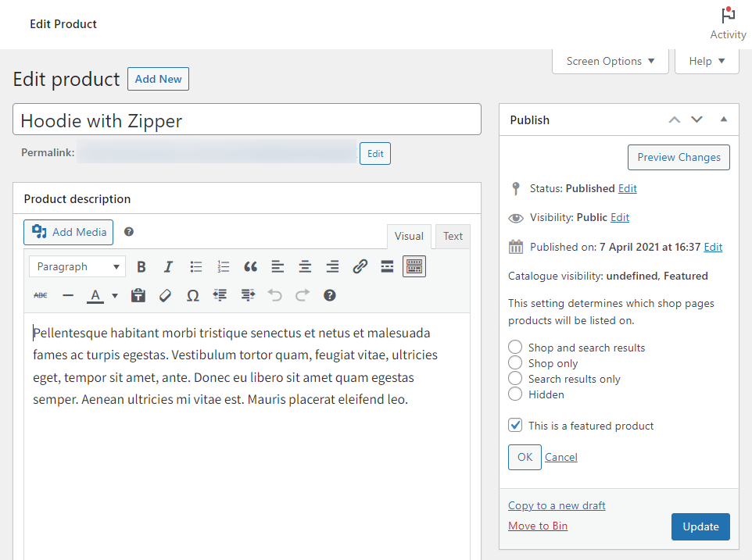
Task: Open the Help dropdown
Action: coord(706,60)
